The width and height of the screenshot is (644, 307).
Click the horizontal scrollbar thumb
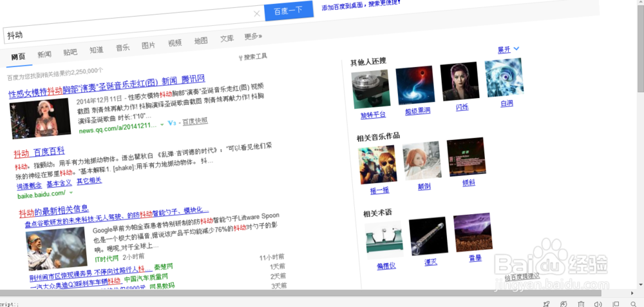tap(300, 293)
